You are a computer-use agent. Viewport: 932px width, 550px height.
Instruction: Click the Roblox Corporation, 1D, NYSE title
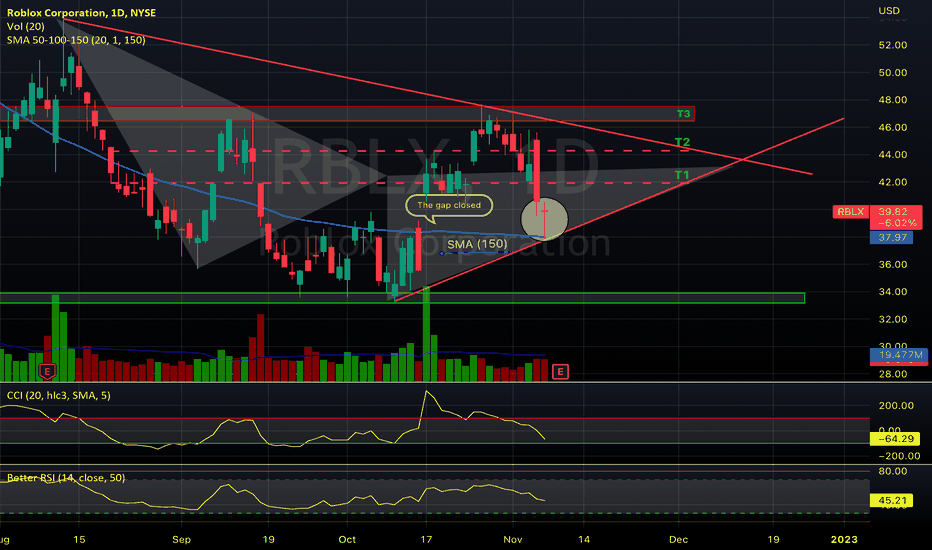click(81, 12)
